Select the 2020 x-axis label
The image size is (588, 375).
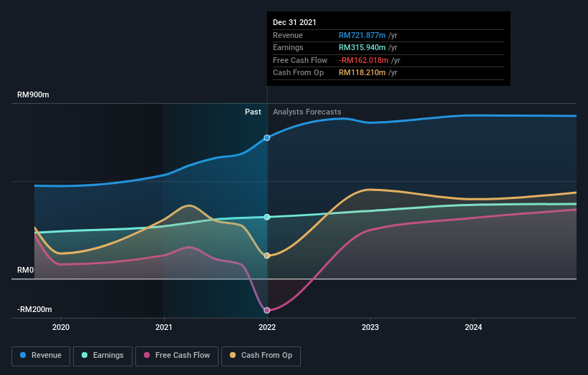[61, 327]
